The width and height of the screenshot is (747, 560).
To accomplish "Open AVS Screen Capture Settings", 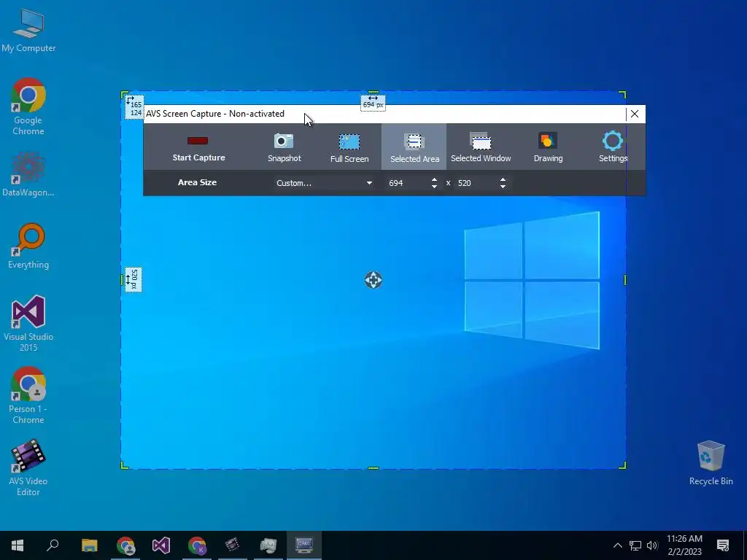I will coord(613,148).
